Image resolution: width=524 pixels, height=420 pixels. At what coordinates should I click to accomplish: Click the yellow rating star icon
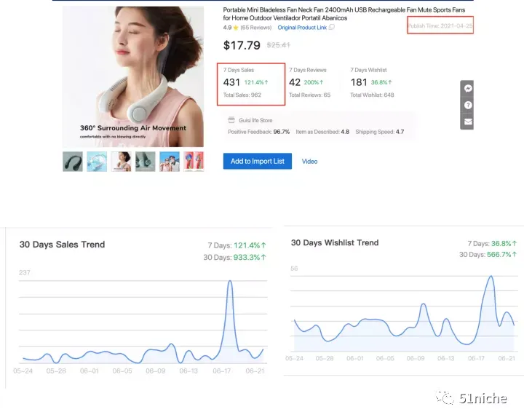pos(236,28)
